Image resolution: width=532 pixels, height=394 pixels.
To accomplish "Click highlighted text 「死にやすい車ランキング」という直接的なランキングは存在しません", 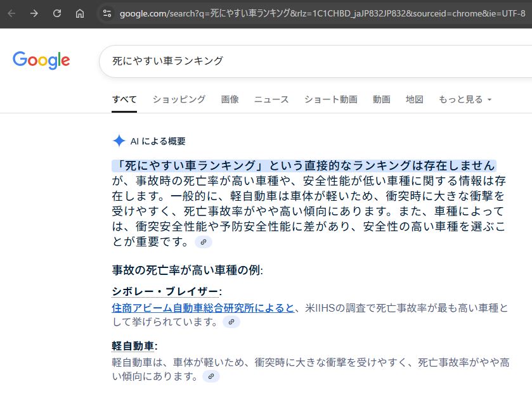I will tap(304, 165).
